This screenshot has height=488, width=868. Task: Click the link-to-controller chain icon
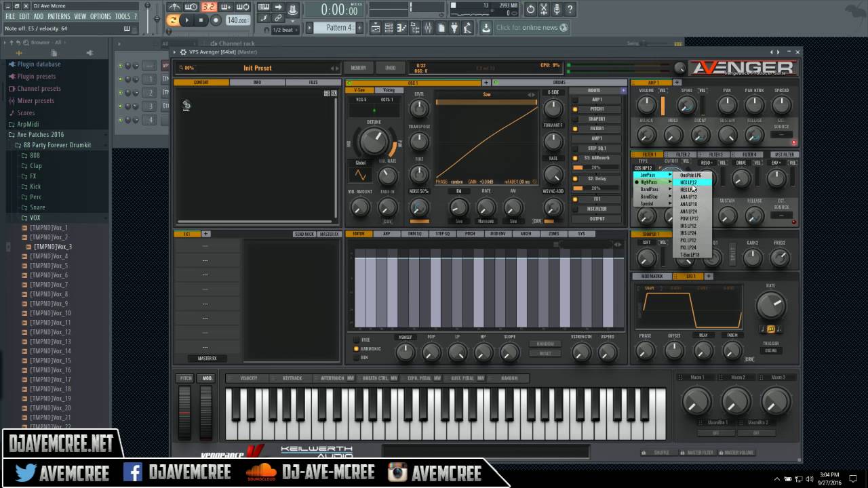pyautogui.click(x=278, y=18)
